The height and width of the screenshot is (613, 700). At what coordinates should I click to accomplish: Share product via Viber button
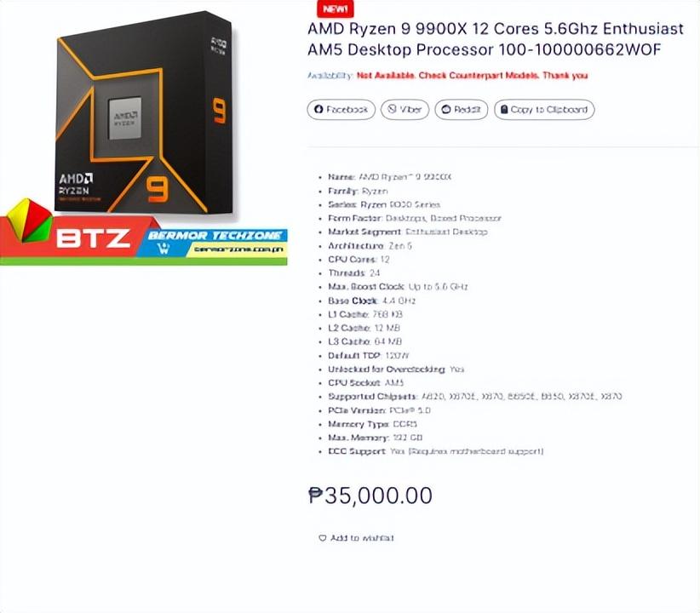(x=405, y=109)
